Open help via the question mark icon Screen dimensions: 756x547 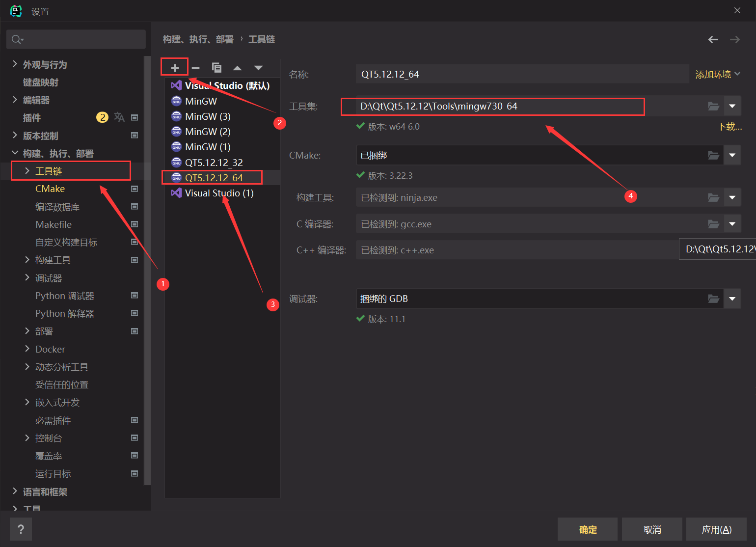21,529
